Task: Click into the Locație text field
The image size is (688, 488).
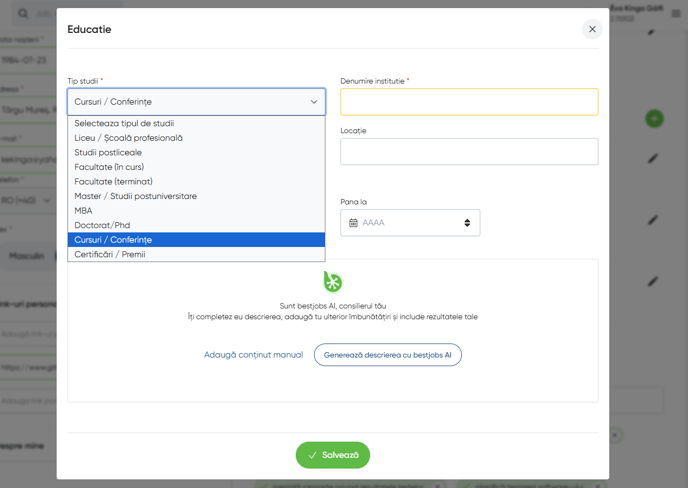Action: (469, 151)
